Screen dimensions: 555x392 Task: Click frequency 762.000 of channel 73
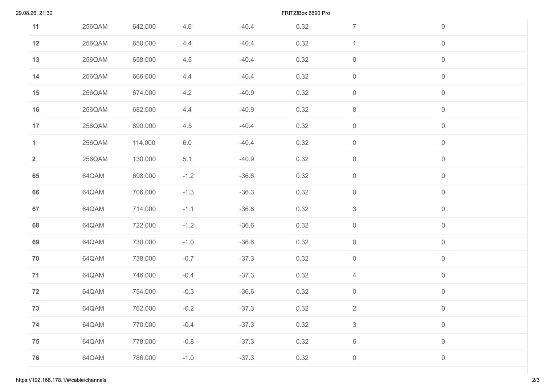[144, 309]
